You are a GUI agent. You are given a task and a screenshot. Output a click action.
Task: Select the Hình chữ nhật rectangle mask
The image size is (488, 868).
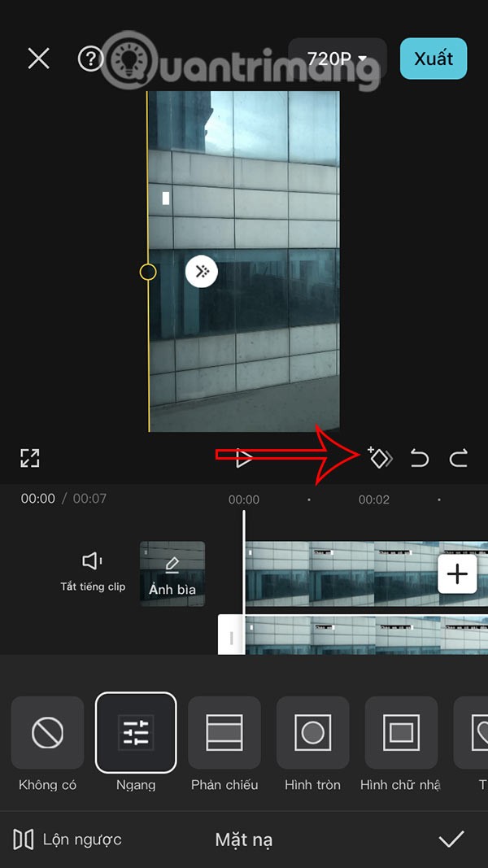401,733
